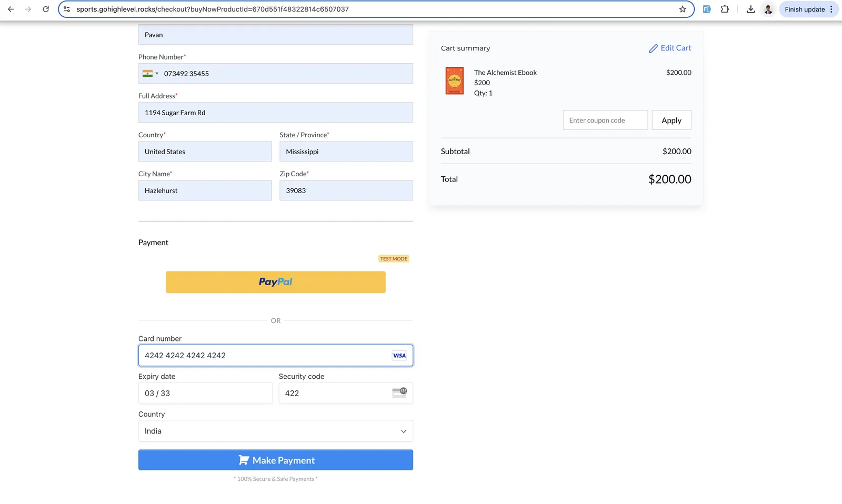Image resolution: width=842 pixels, height=504 pixels.
Task: Open payment Country dropdown showing India
Action: [x=276, y=431]
